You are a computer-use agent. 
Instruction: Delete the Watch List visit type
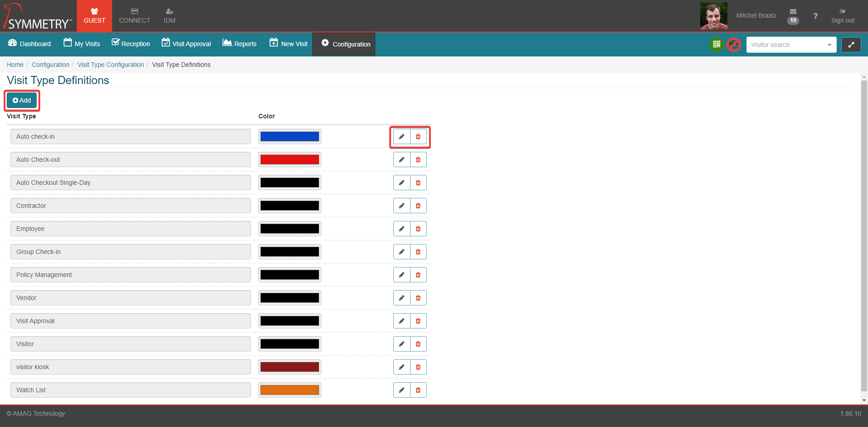[x=418, y=390]
